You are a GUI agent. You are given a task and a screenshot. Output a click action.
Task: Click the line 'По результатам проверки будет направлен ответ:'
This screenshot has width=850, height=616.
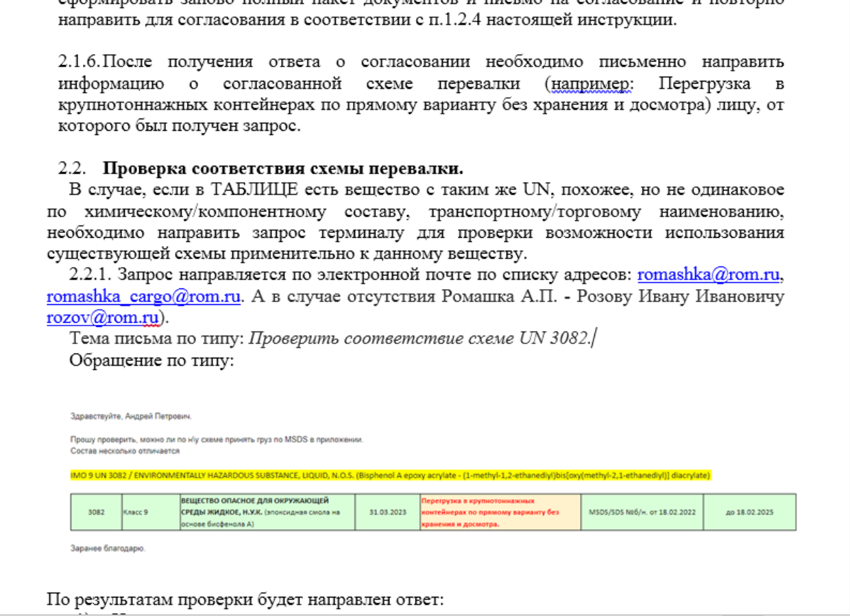point(245,600)
